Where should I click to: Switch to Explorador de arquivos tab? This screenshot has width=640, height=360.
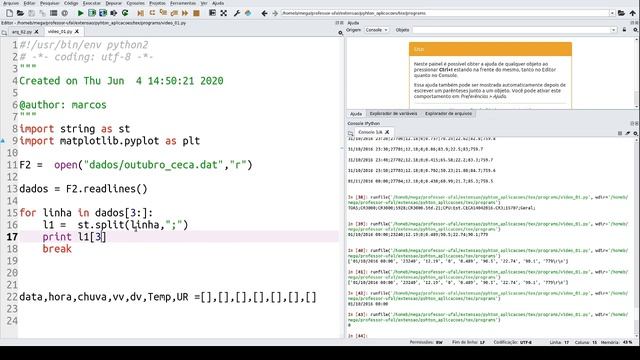pyautogui.click(x=448, y=113)
